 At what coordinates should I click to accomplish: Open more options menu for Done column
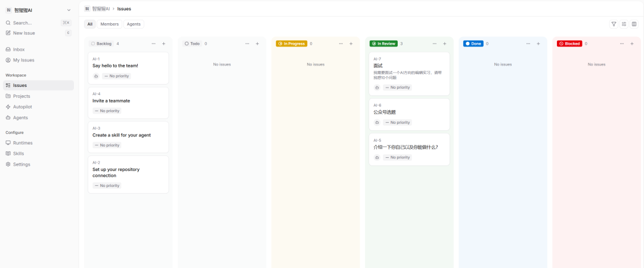click(528, 43)
